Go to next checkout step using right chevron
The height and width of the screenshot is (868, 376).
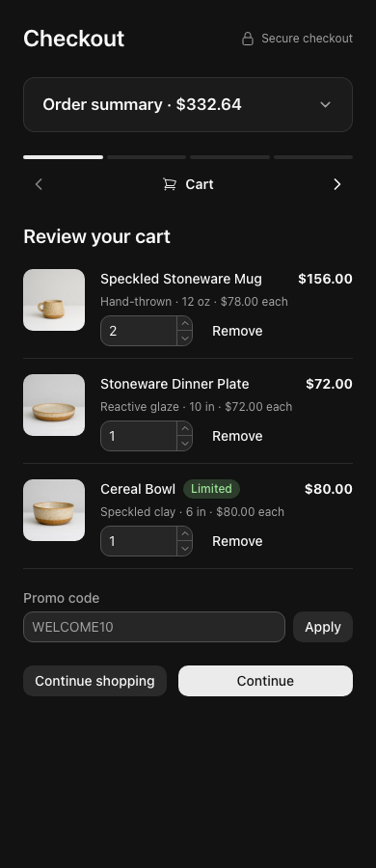tap(337, 184)
